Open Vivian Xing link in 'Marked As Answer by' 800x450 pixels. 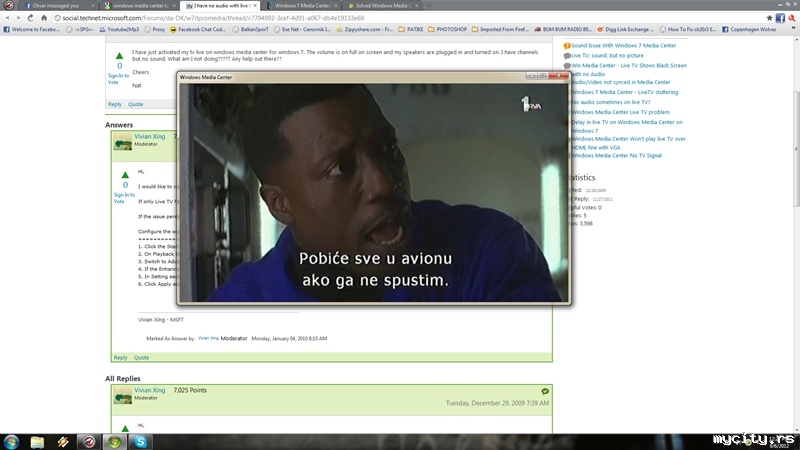tap(208, 338)
